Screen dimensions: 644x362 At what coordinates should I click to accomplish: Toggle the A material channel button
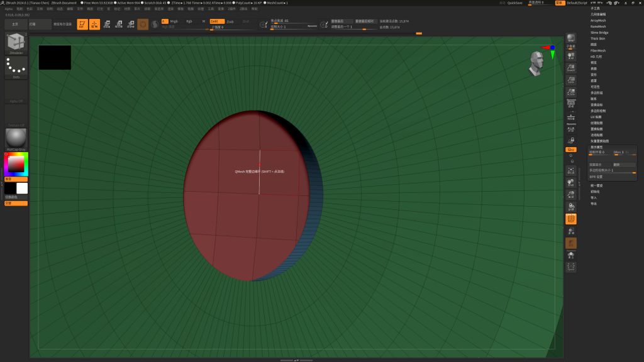(164, 21)
